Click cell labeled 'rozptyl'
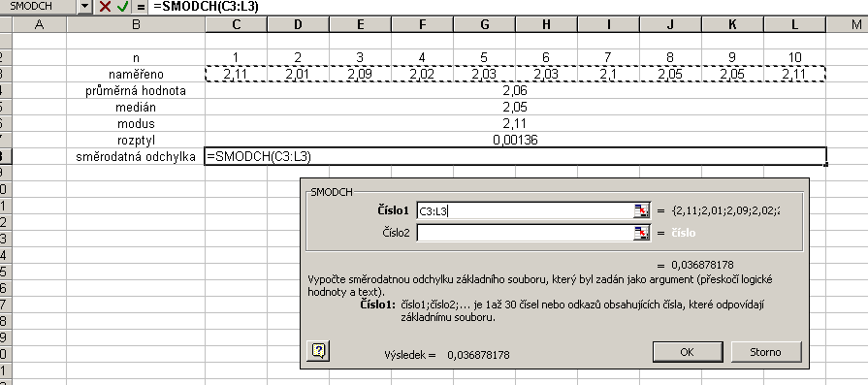The height and width of the screenshot is (385, 868). 136,141
